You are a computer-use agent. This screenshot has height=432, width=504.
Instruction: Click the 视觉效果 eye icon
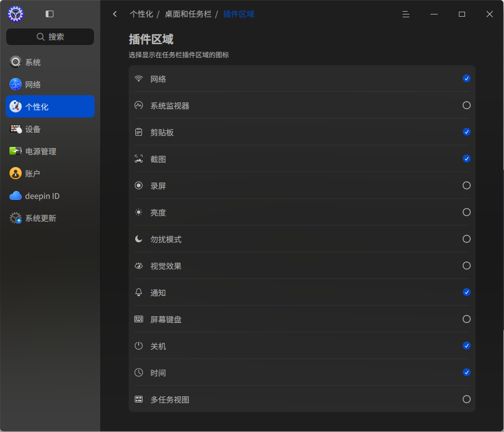coord(139,266)
